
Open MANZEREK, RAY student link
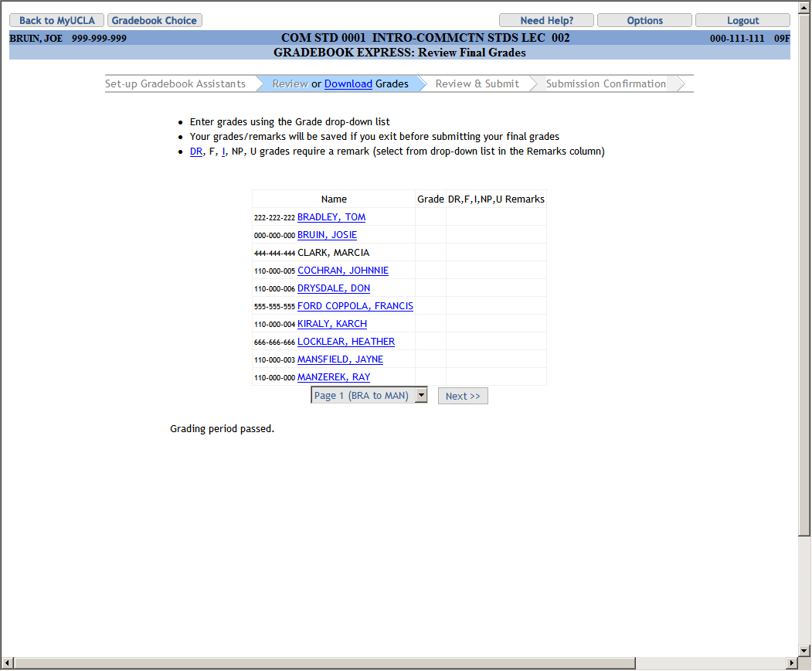coord(333,377)
